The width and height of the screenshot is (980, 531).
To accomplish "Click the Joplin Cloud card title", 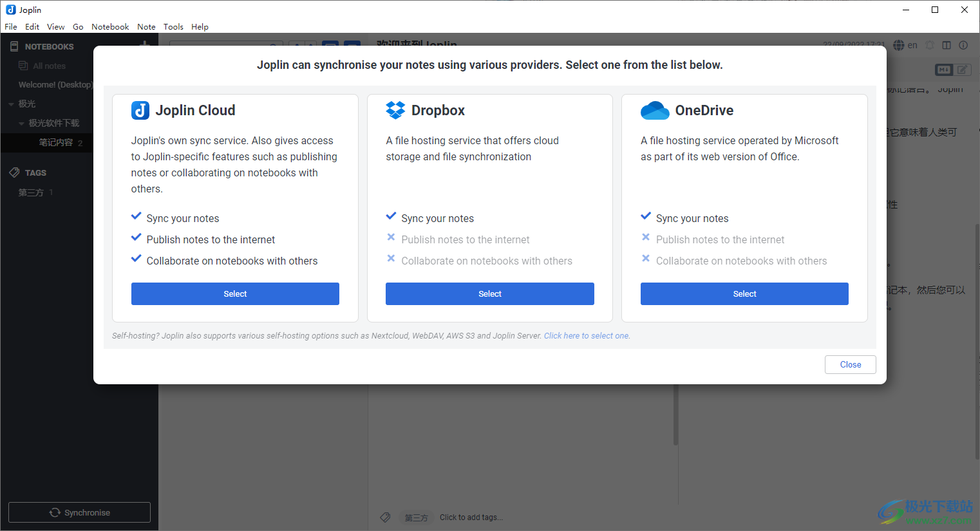I will [x=195, y=111].
